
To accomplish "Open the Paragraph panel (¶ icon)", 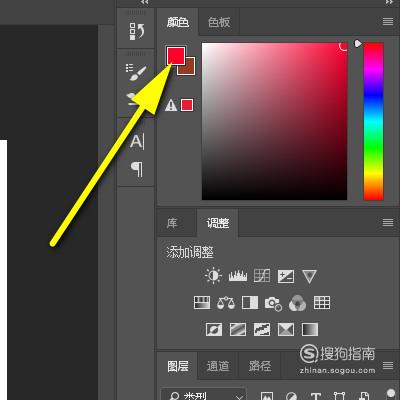I will [x=137, y=169].
